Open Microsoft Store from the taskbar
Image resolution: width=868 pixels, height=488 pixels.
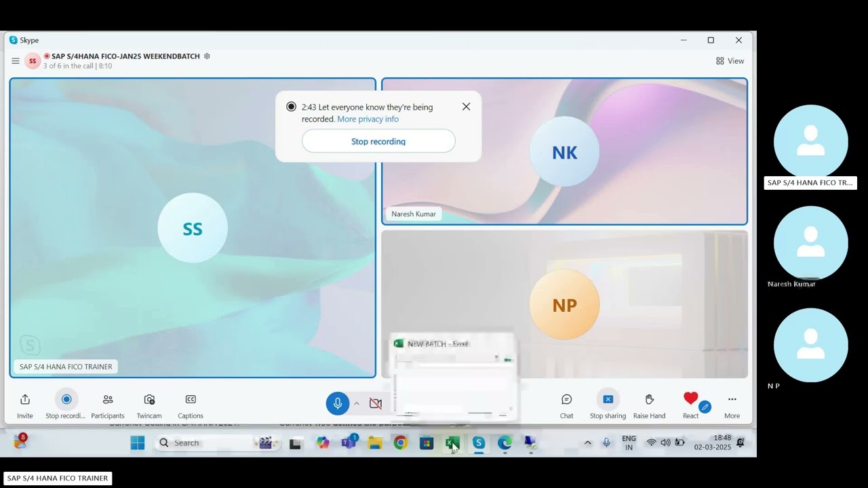(x=427, y=443)
